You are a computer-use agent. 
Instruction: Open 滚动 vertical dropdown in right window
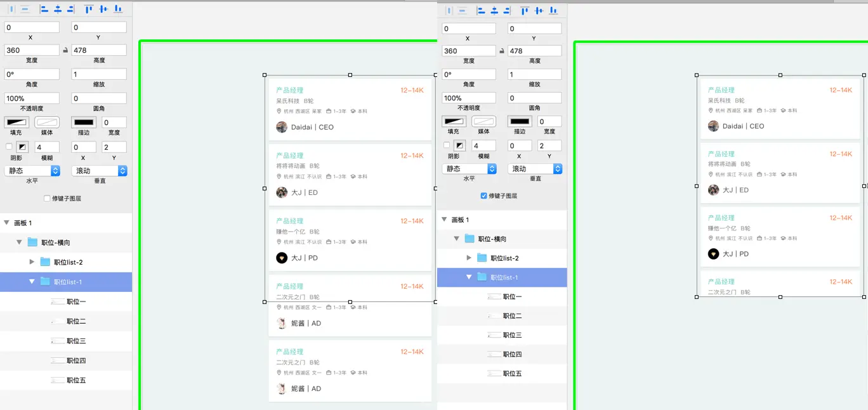pos(536,169)
